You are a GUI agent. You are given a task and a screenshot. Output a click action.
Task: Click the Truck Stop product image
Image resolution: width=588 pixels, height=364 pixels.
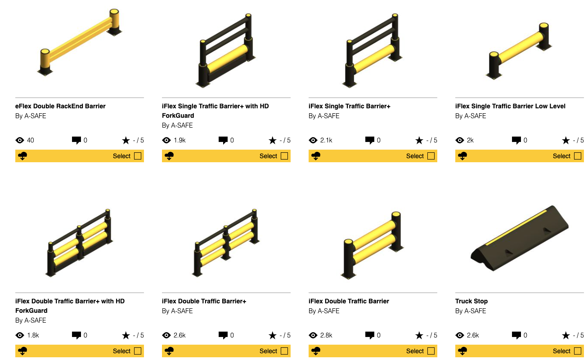[519, 243]
